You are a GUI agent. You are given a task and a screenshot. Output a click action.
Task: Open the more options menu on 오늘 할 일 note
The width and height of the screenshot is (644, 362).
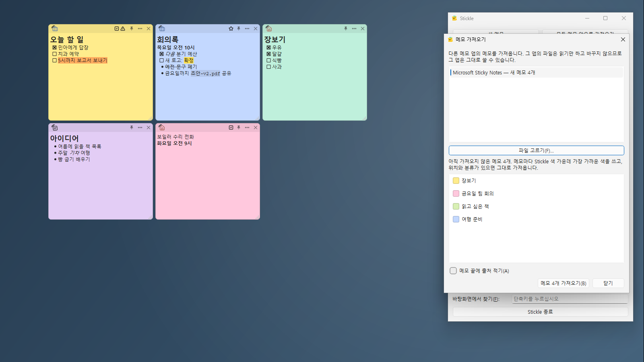tap(140, 29)
